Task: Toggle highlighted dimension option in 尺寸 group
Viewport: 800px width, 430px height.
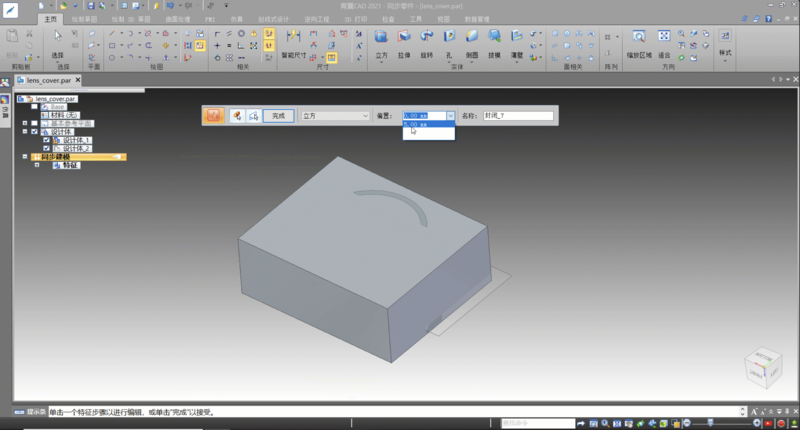Action: (332, 58)
